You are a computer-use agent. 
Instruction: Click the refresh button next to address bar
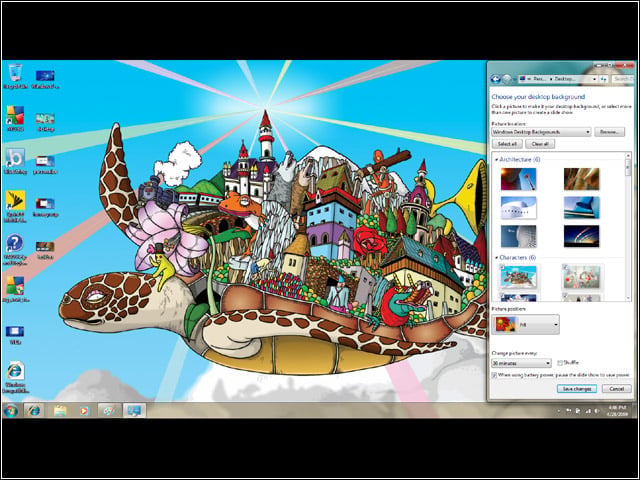604,79
